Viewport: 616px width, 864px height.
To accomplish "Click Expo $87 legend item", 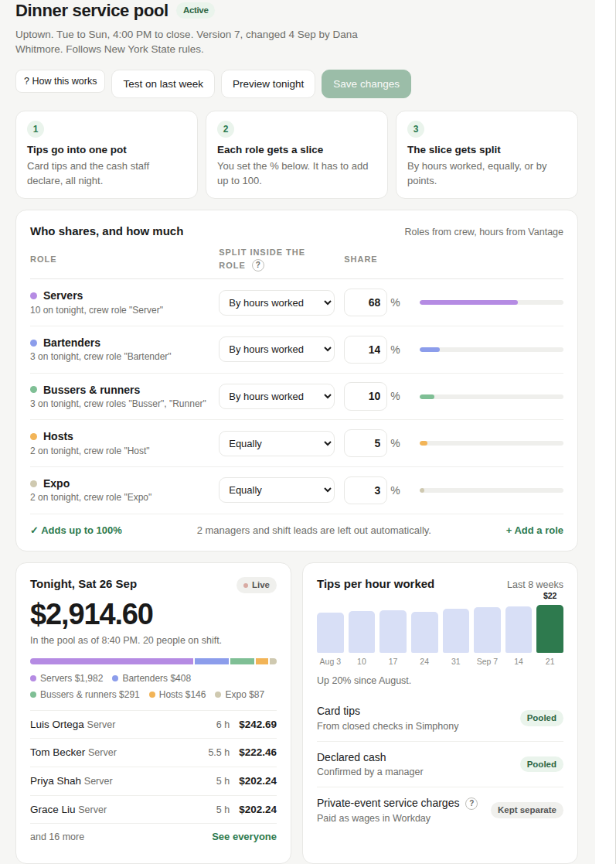I will 240,695.
